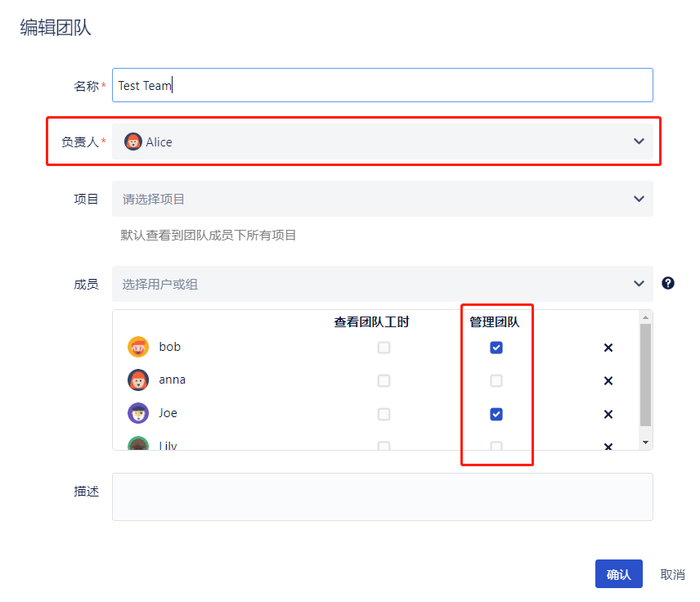Image resolution: width=700 pixels, height=602 pixels.
Task: Open the 成员 member selection dropdown
Action: pyautogui.click(x=639, y=284)
